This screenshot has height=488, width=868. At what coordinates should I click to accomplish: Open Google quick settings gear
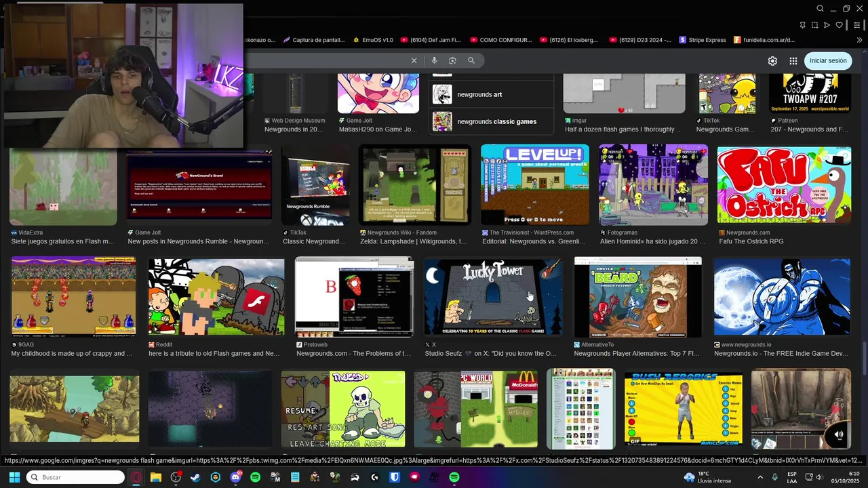(772, 61)
